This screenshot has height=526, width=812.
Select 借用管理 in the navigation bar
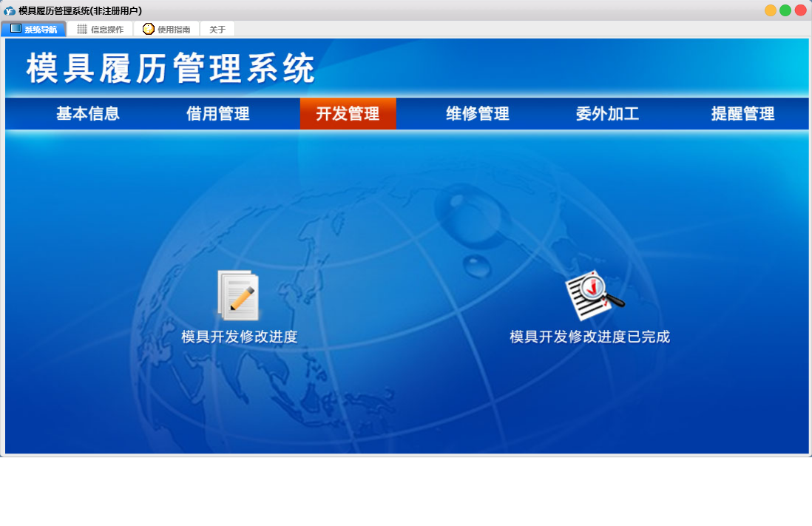(x=218, y=113)
